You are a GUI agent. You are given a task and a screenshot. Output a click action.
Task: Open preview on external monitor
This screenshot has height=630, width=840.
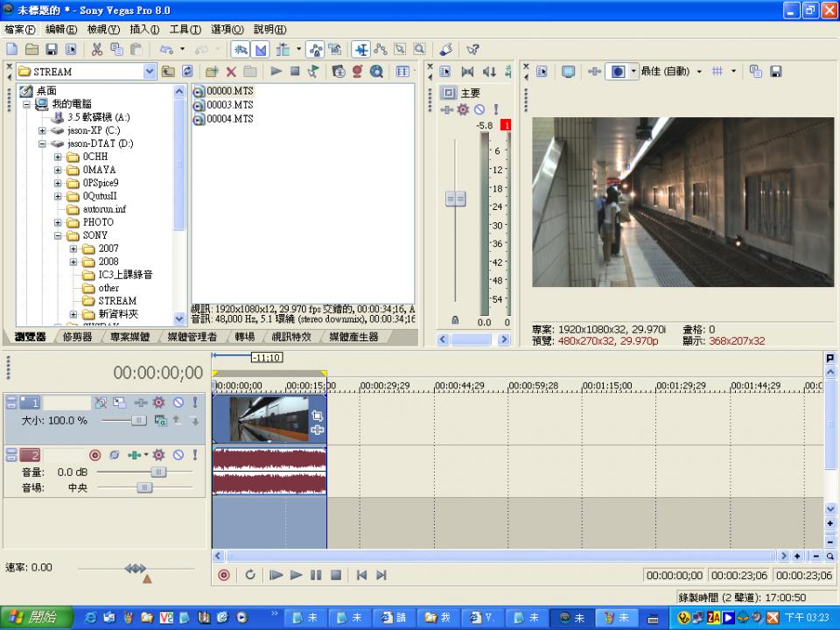(568, 72)
